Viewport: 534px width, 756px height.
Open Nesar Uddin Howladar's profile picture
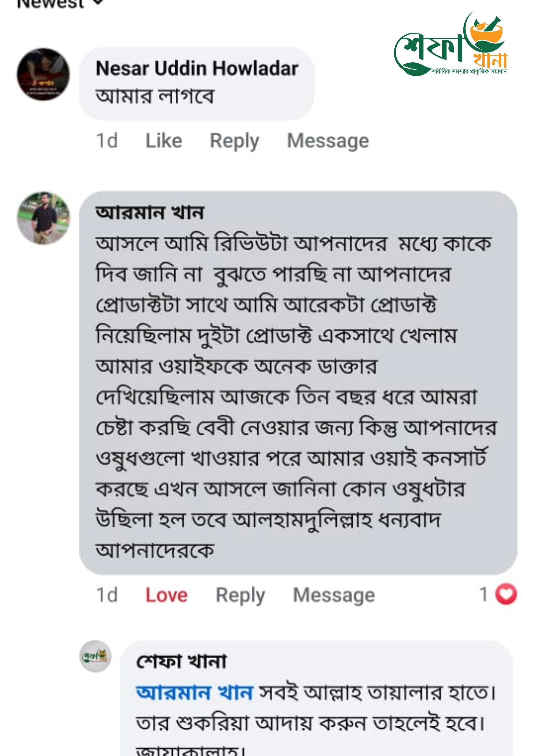click(43, 74)
